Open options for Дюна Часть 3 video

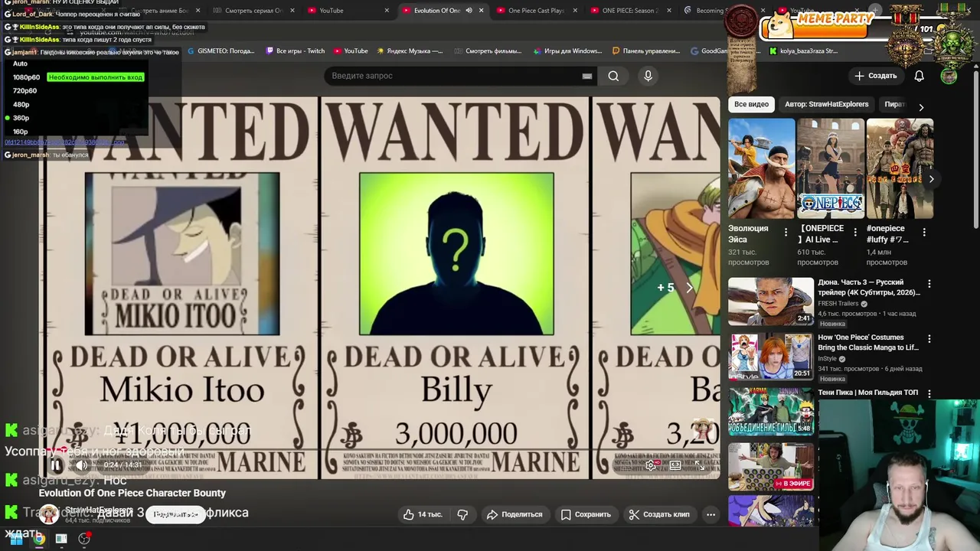click(929, 284)
